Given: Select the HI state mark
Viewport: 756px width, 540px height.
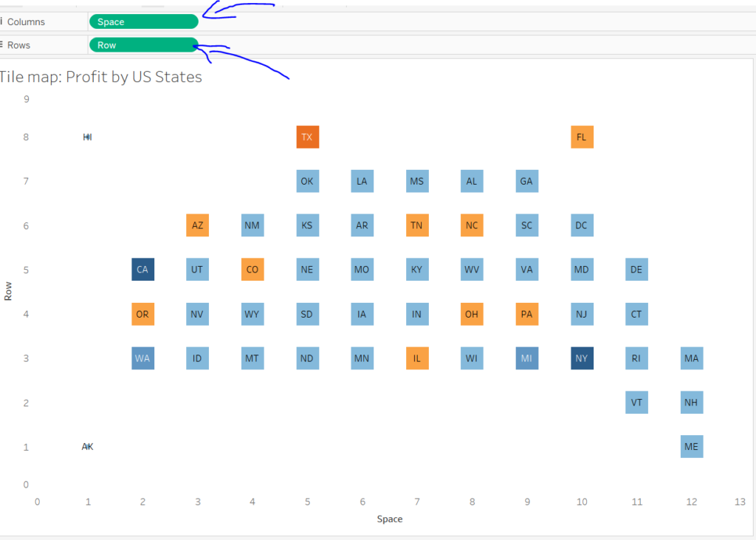Looking at the screenshot, I should [x=87, y=137].
